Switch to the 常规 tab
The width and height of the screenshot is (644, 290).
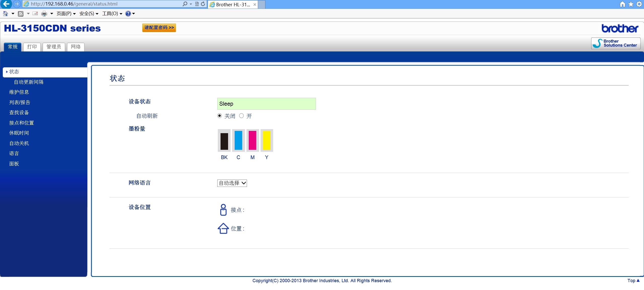[13, 47]
